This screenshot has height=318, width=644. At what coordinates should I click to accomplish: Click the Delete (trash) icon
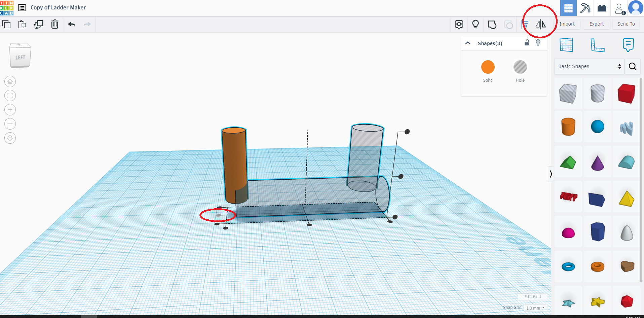[55, 24]
